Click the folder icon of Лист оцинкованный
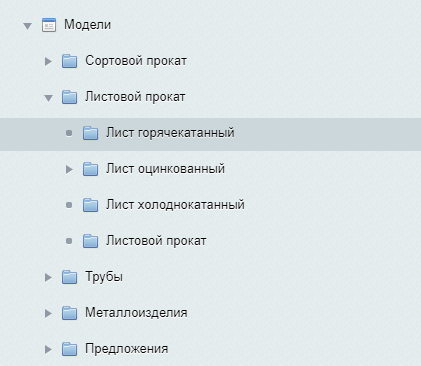The image size is (421, 366). click(90, 169)
